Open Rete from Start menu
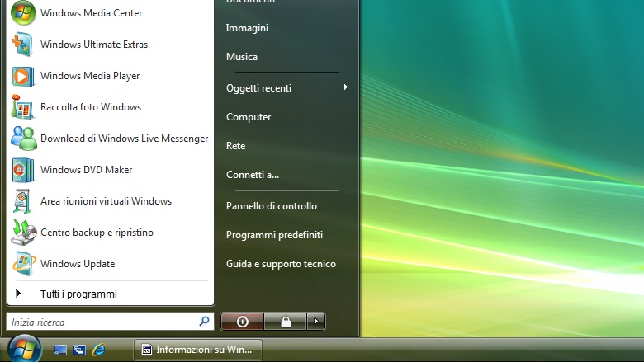Image resolution: width=644 pixels, height=362 pixels. tap(235, 146)
